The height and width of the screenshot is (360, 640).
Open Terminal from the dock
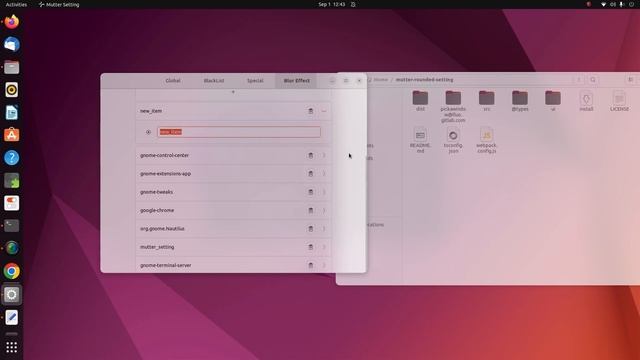(11, 225)
